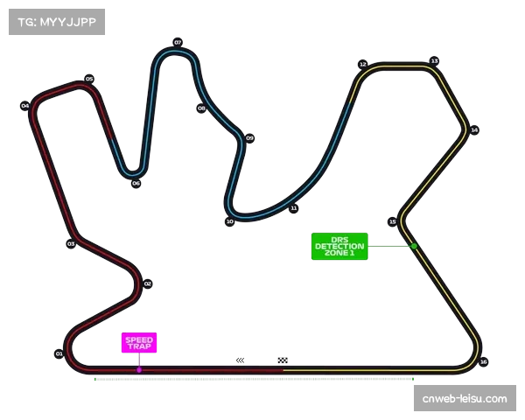Open the cnweb-leisu.com watermark link
525x420 pixels.
pyautogui.click(x=465, y=399)
